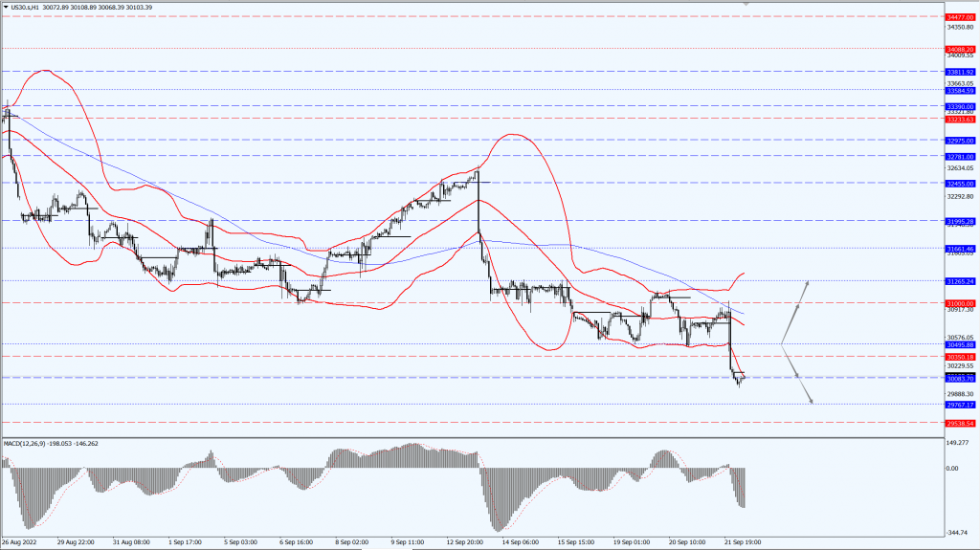980x550 pixels.
Task: Select the blue 29767.17 support label
Action: tap(960, 405)
